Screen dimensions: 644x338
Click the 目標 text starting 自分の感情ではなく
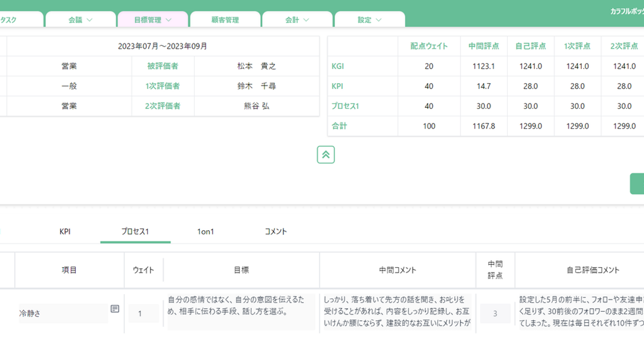(241, 312)
